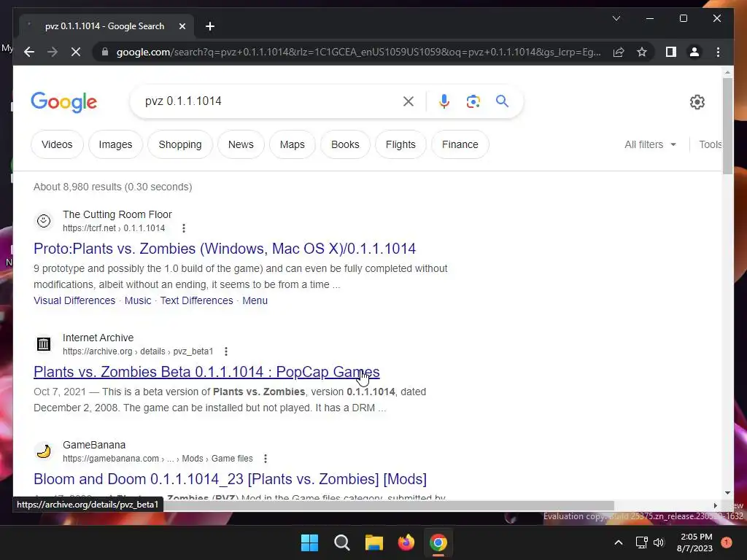The width and height of the screenshot is (747, 560).
Task: Go back with the browser back arrow
Action: (x=29, y=52)
